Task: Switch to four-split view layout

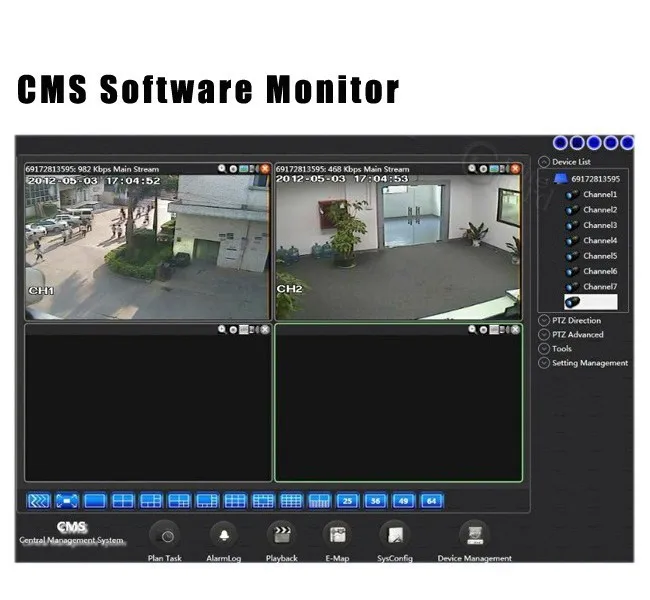Action: (x=123, y=500)
